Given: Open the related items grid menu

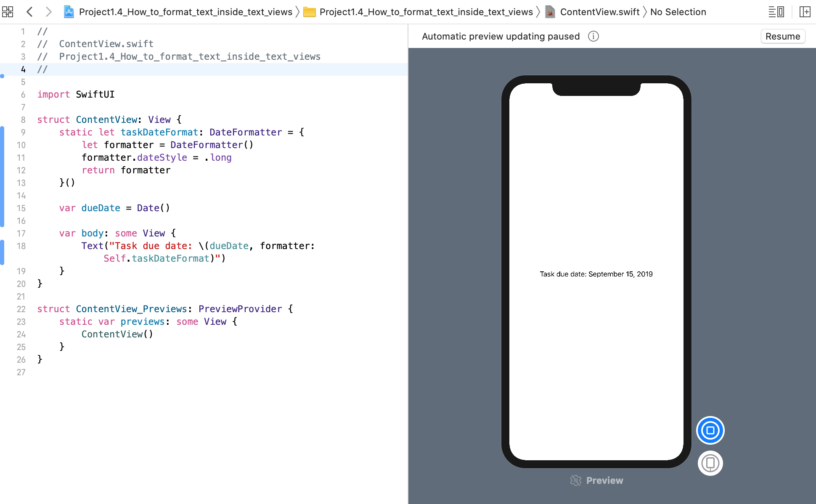Looking at the screenshot, I should tap(8, 12).
